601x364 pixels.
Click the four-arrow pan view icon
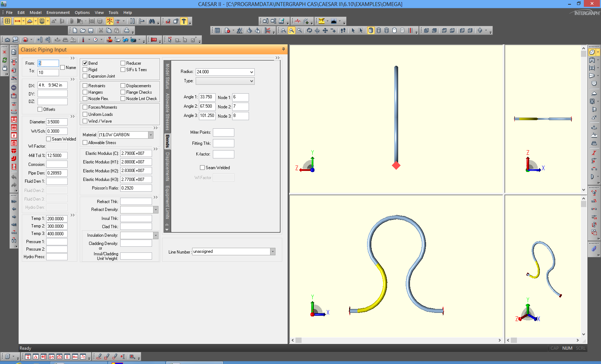pos(325,30)
